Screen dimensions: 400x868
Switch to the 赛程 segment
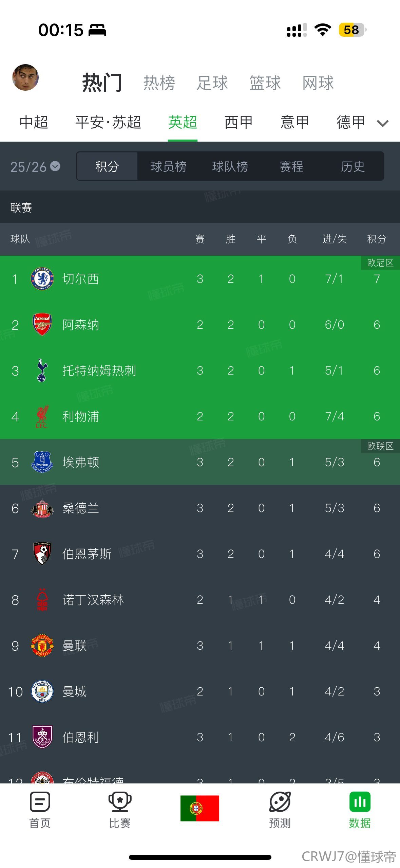[x=291, y=166]
